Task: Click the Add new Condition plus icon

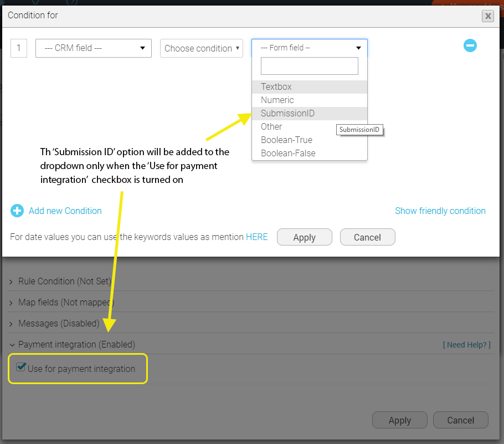Action: [x=17, y=211]
